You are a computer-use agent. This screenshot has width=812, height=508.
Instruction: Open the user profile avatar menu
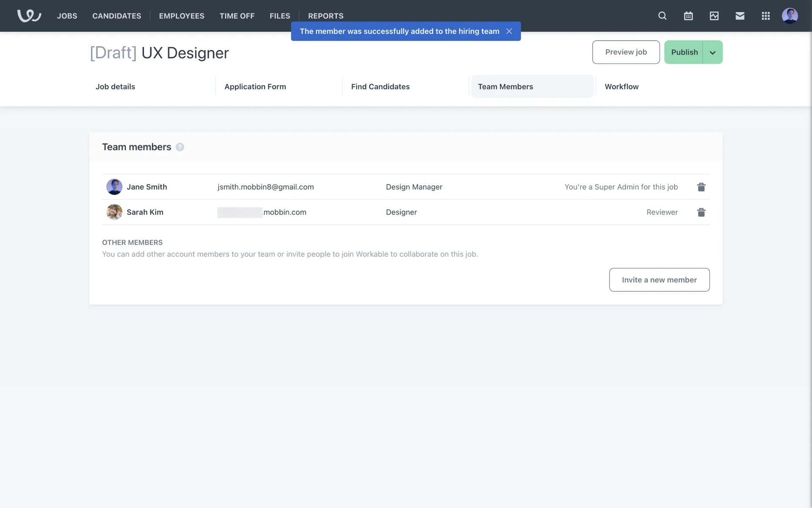(790, 16)
